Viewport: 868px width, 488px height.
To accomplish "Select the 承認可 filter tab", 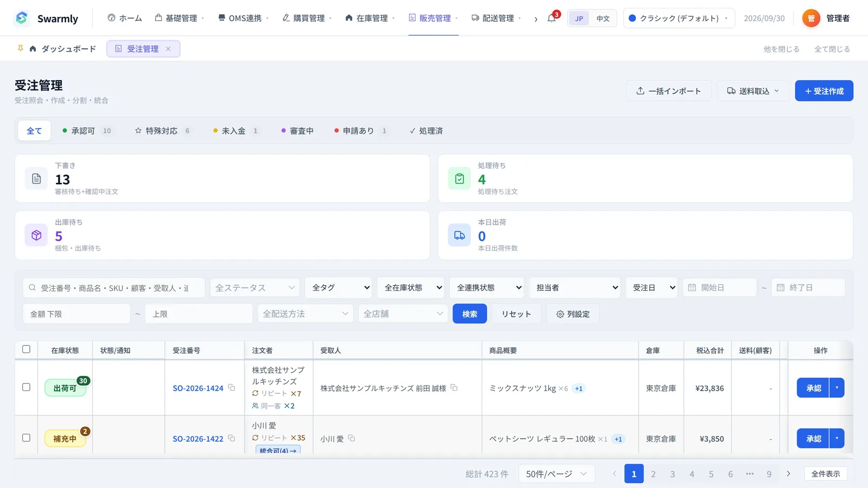I will tap(87, 131).
